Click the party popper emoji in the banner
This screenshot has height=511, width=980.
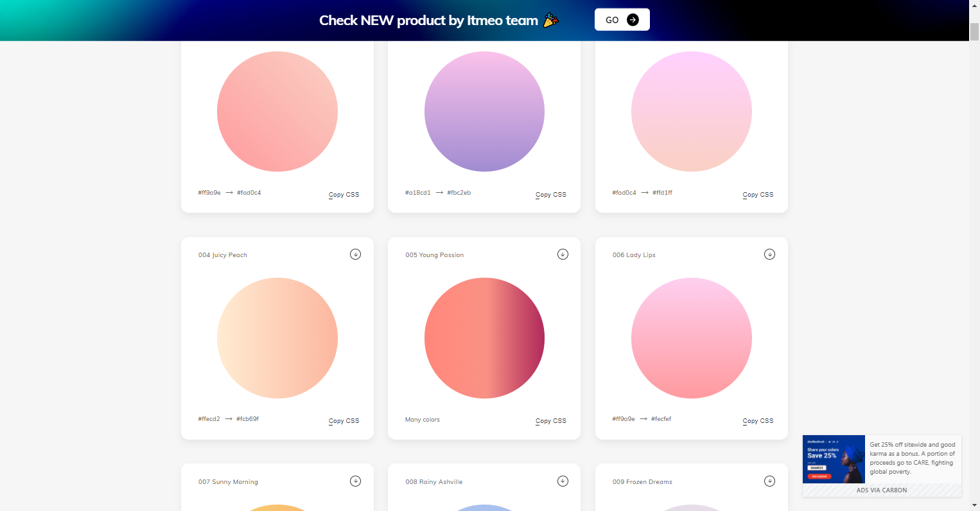551,21
